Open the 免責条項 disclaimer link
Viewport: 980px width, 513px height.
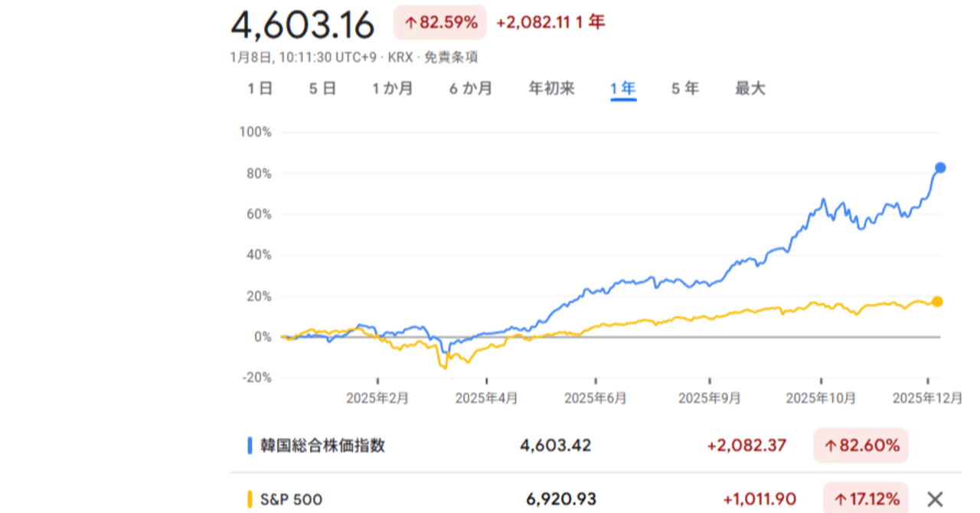pyautogui.click(x=453, y=57)
